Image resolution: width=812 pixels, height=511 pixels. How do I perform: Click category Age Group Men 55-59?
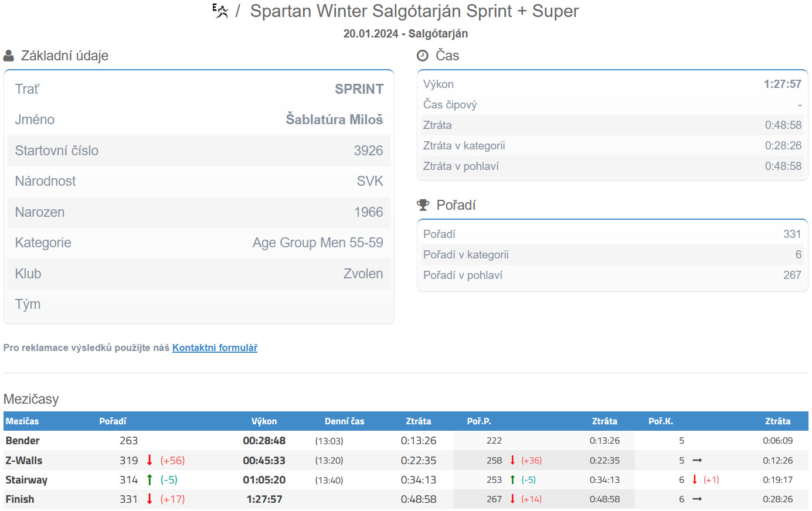click(318, 243)
